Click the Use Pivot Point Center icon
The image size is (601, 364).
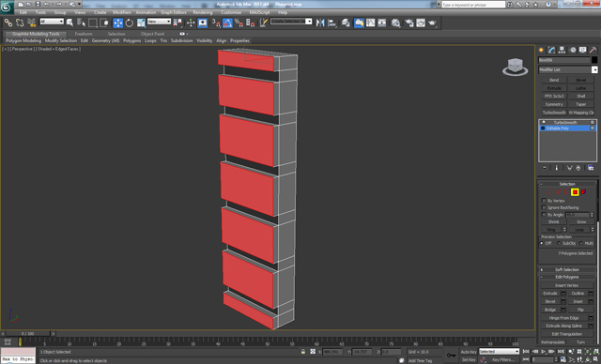click(x=177, y=23)
